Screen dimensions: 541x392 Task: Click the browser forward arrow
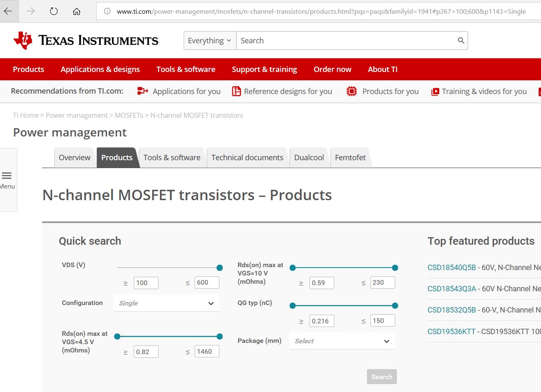pos(31,11)
